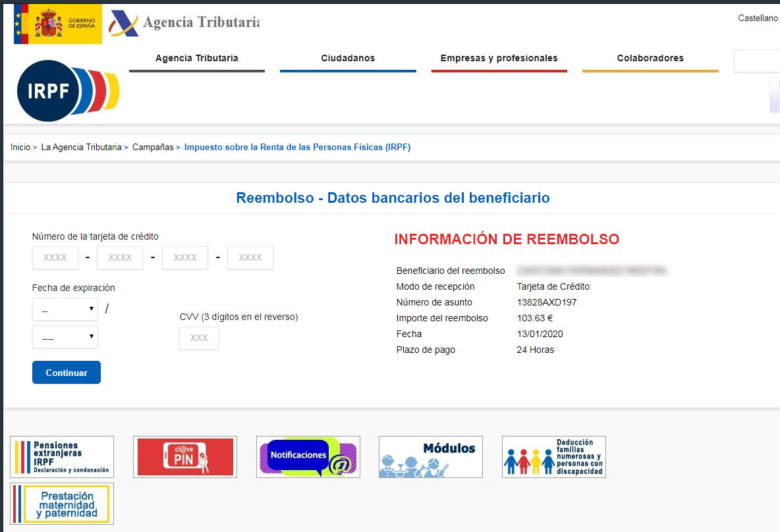Open Empresas y profesionales menu

(499, 59)
